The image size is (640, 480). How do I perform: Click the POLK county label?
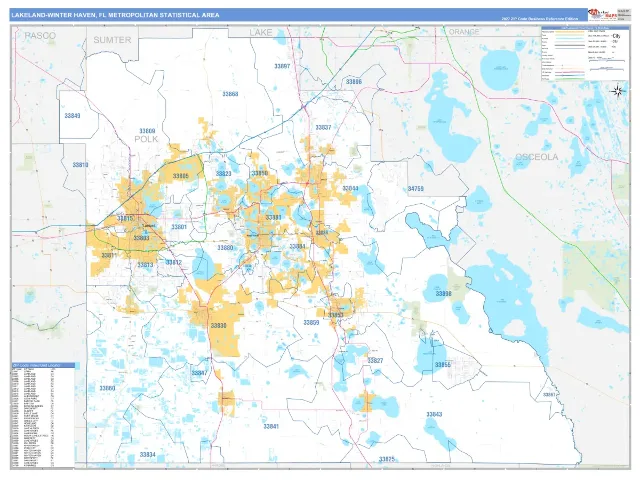click(146, 139)
